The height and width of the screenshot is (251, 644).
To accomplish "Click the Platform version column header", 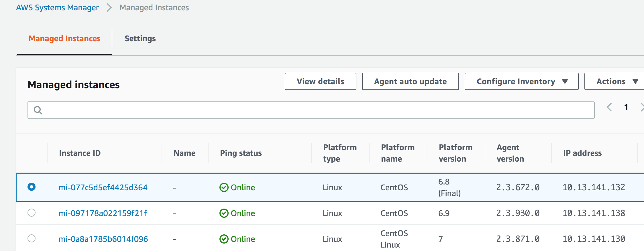I will tap(455, 153).
